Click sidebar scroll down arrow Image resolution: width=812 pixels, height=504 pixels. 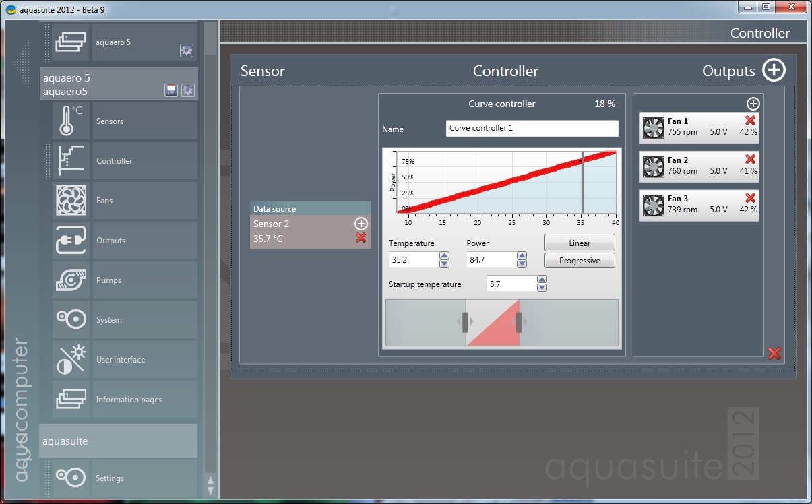(210, 492)
